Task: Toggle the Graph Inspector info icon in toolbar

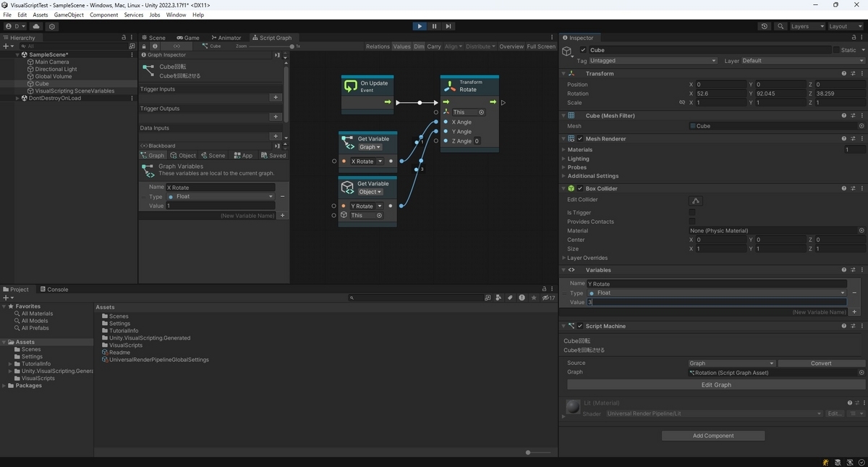Action: tap(155, 46)
